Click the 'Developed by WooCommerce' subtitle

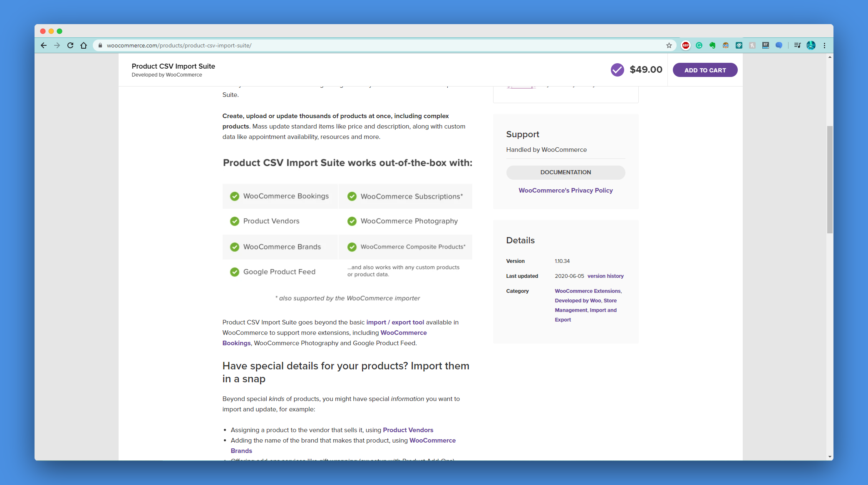(x=166, y=75)
